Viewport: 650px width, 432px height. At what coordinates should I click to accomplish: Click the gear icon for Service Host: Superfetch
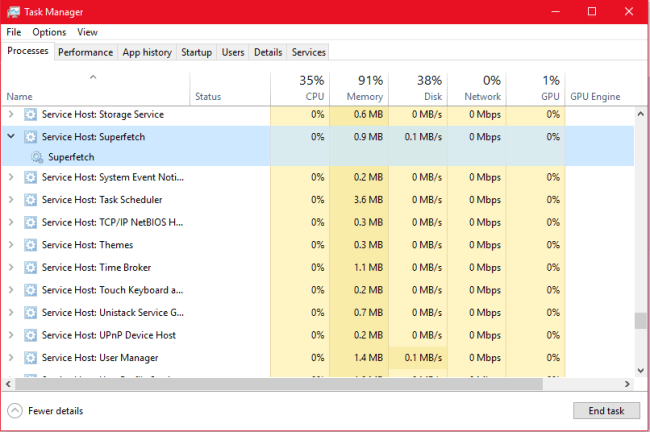30,137
